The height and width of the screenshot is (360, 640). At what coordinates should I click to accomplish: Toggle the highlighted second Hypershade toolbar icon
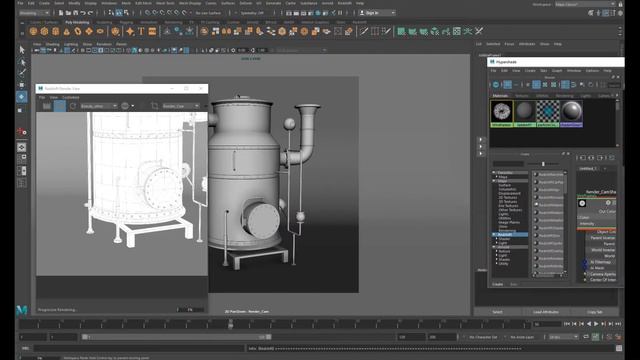(x=507, y=85)
